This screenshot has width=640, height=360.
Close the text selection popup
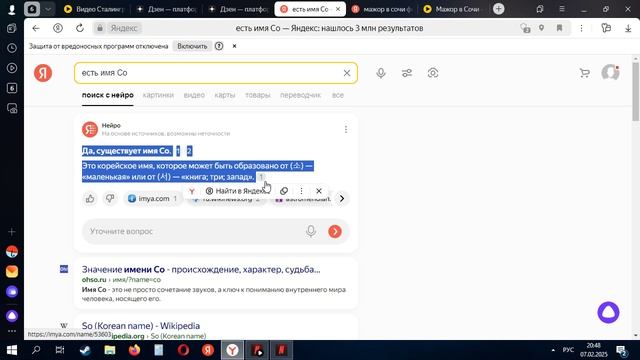pyautogui.click(x=319, y=191)
